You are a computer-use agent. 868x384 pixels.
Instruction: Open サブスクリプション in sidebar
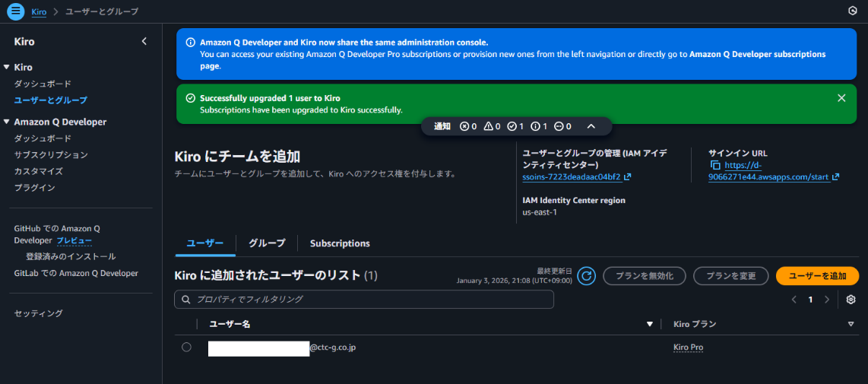(x=51, y=154)
